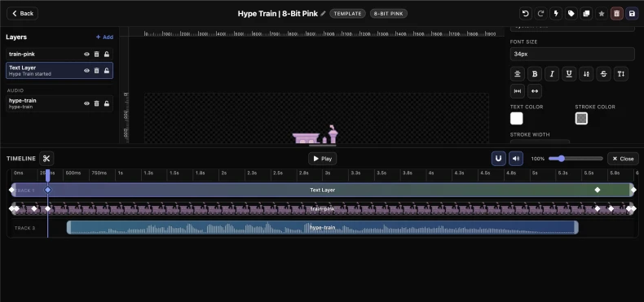
Task: Delete the Text Layer with trash icon
Action: (96, 71)
